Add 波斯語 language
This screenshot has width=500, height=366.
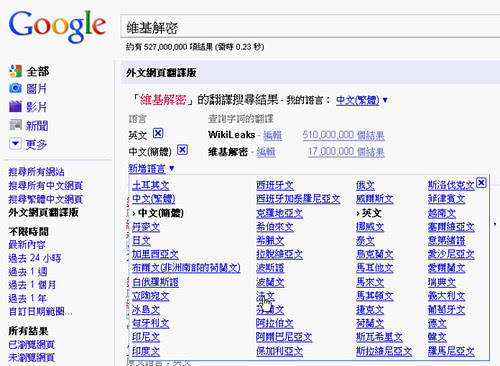270,268
